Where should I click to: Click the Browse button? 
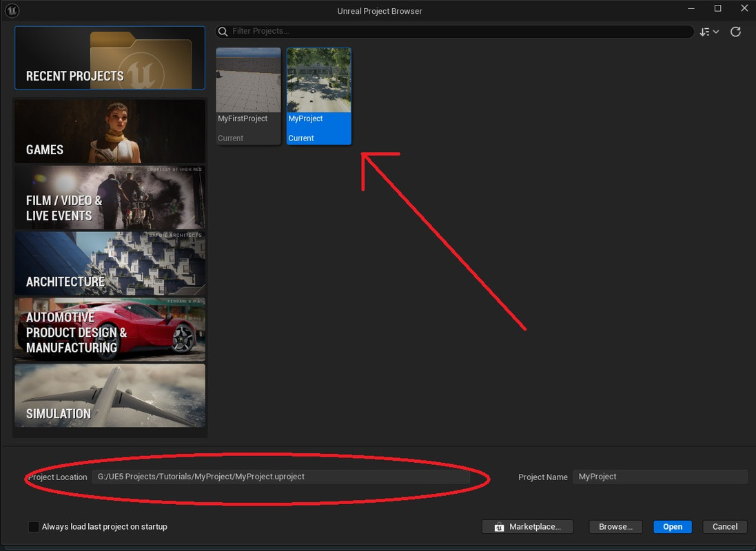click(615, 527)
